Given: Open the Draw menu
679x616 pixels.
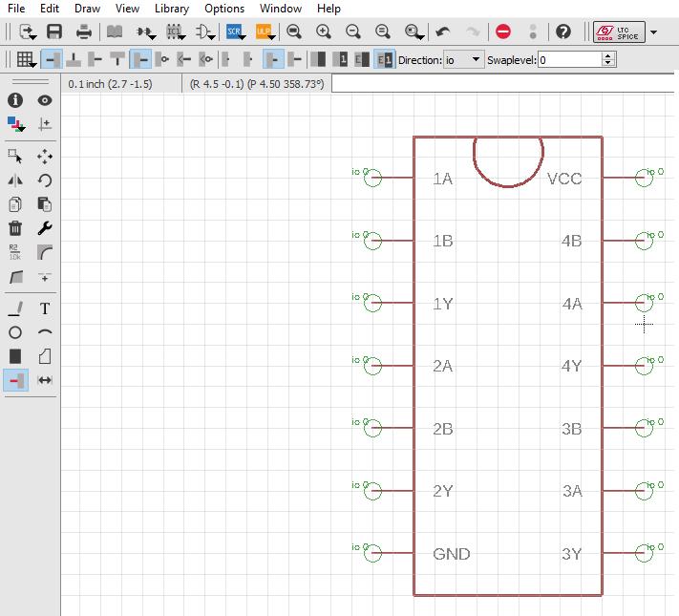Looking at the screenshot, I should pyautogui.click(x=87, y=9).
